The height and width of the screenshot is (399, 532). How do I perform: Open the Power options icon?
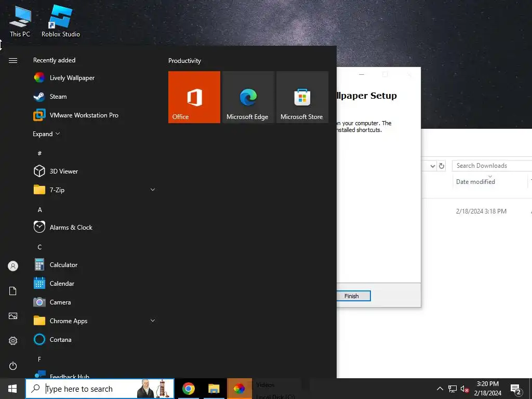[x=13, y=366]
